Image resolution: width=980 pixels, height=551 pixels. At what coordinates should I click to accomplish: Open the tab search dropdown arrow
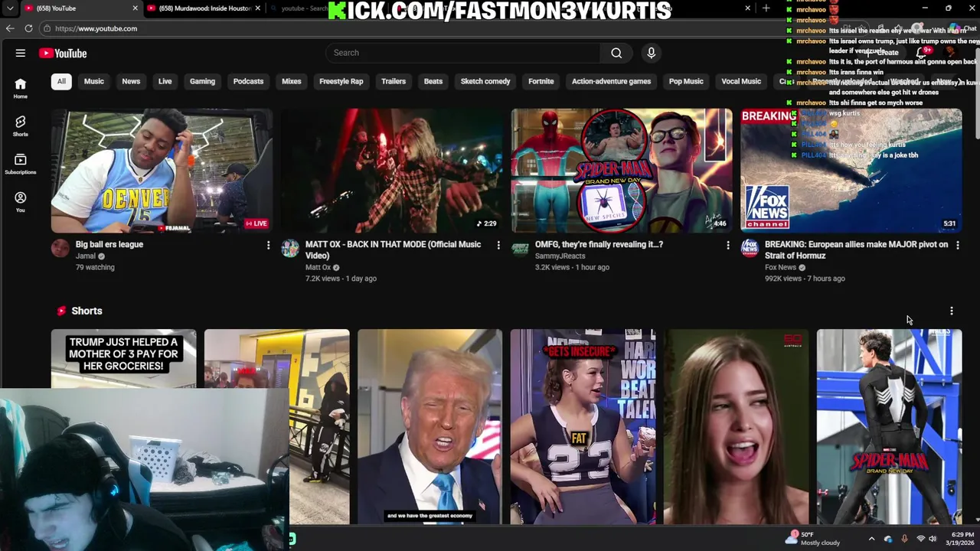[x=10, y=8]
